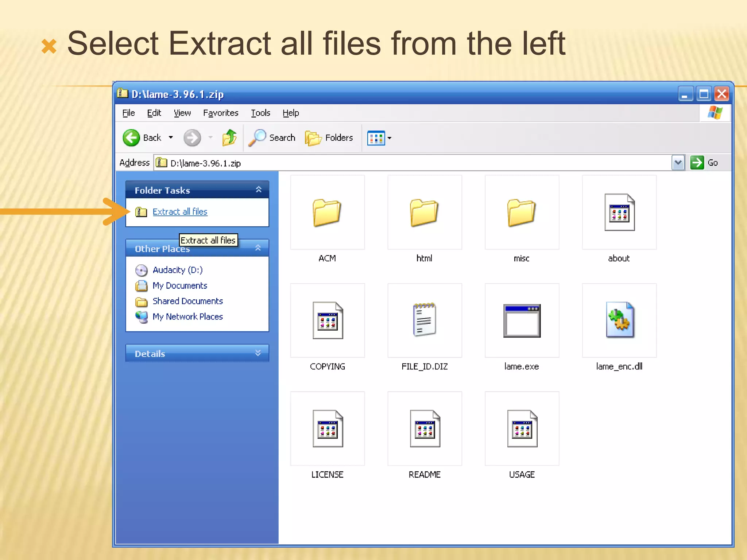
Task: Expand the Address bar dropdown
Action: (x=678, y=163)
